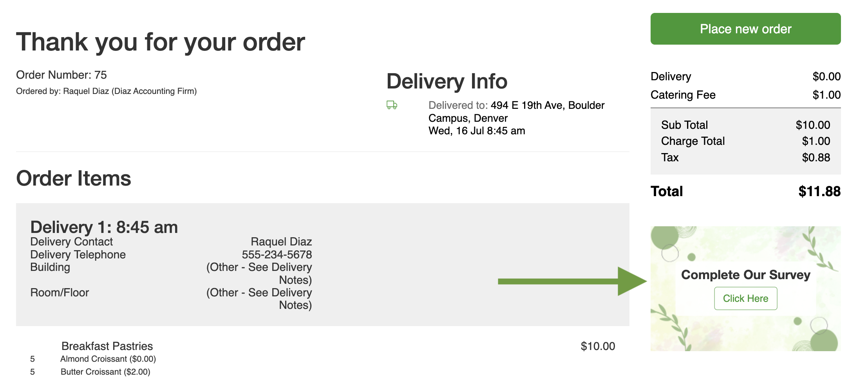
Task: Open the survey via Click Here button
Action: (x=745, y=298)
